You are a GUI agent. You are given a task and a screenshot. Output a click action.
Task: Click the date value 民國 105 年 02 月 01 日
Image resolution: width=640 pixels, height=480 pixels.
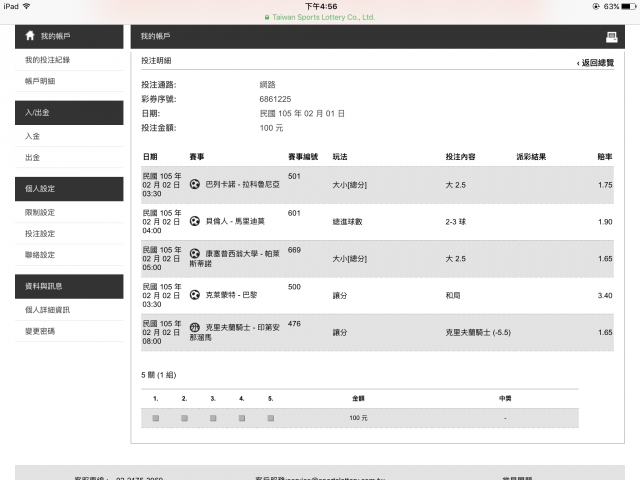click(x=302, y=113)
